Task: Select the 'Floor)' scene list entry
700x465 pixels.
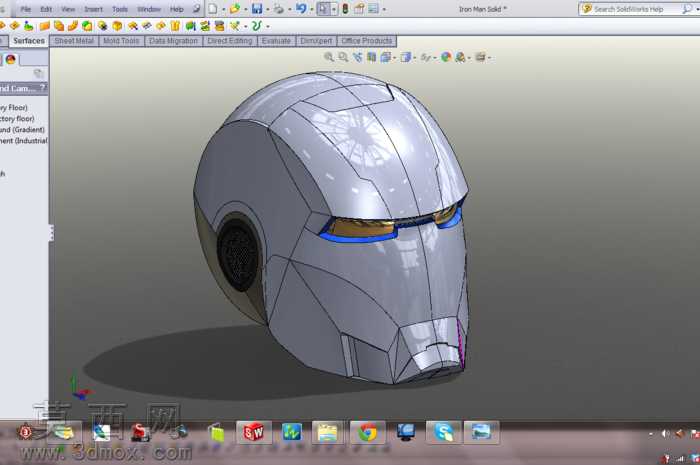Action: click(x=18, y=108)
